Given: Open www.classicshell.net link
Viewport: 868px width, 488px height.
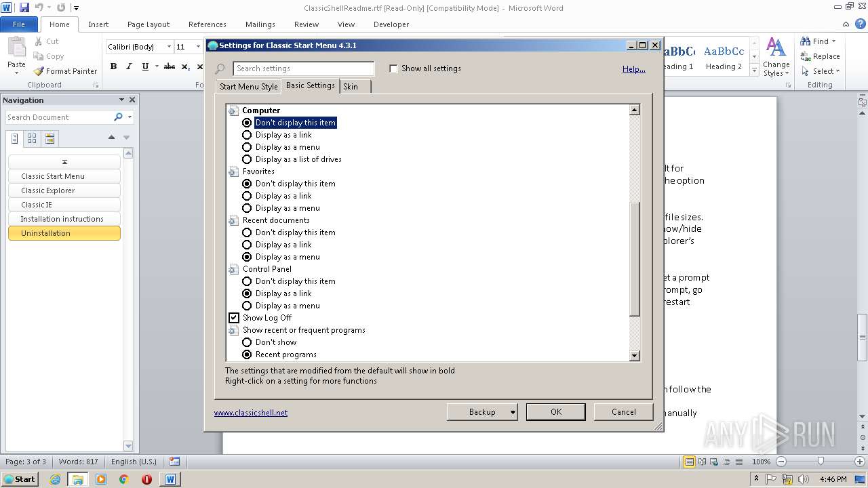Looking at the screenshot, I should point(251,413).
